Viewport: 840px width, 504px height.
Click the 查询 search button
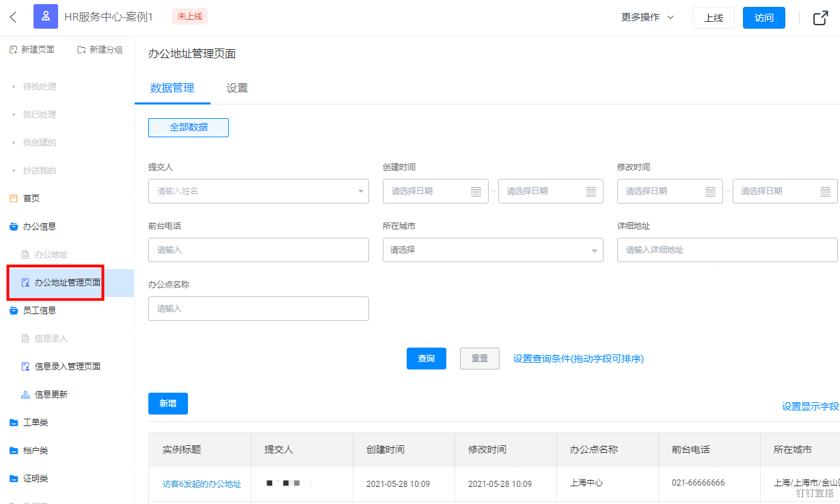pyautogui.click(x=426, y=359)
